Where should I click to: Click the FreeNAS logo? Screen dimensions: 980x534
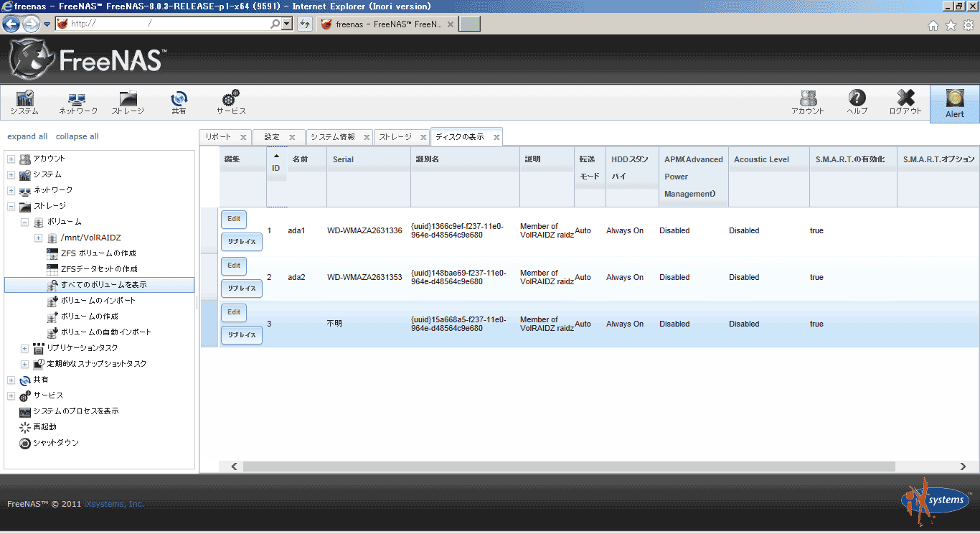(x=87, y=60)
